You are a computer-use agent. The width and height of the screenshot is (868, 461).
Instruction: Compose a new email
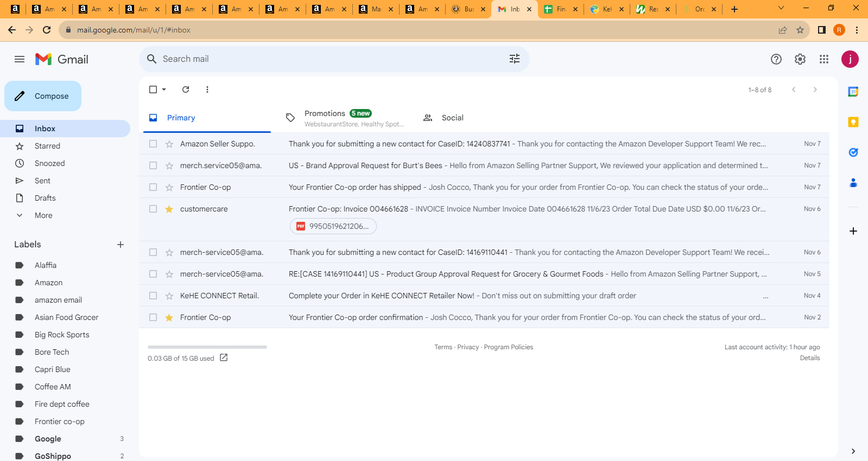pyautogui.click(x=43, y=96)
